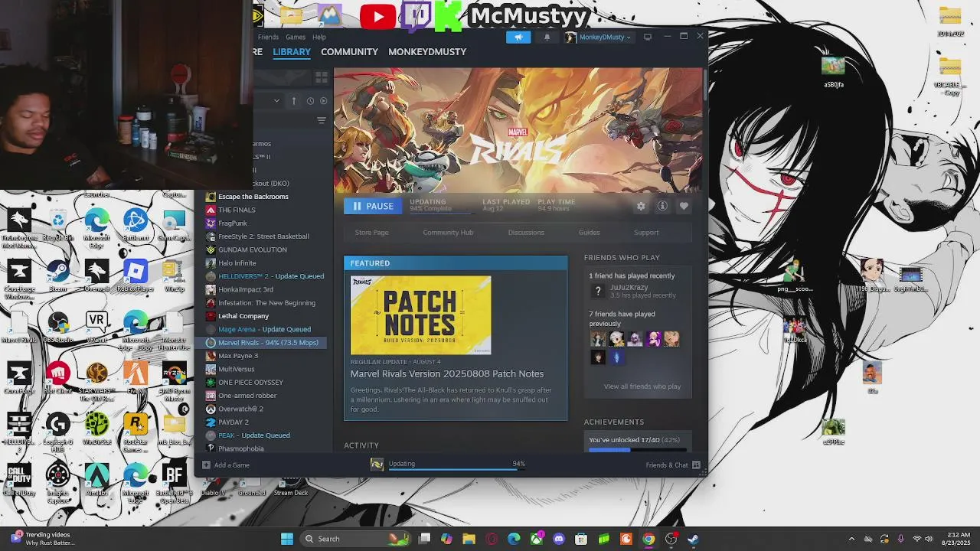The image size is (980, 551).
Task: Show hidden system tray icons chevron
Action: 851,539
